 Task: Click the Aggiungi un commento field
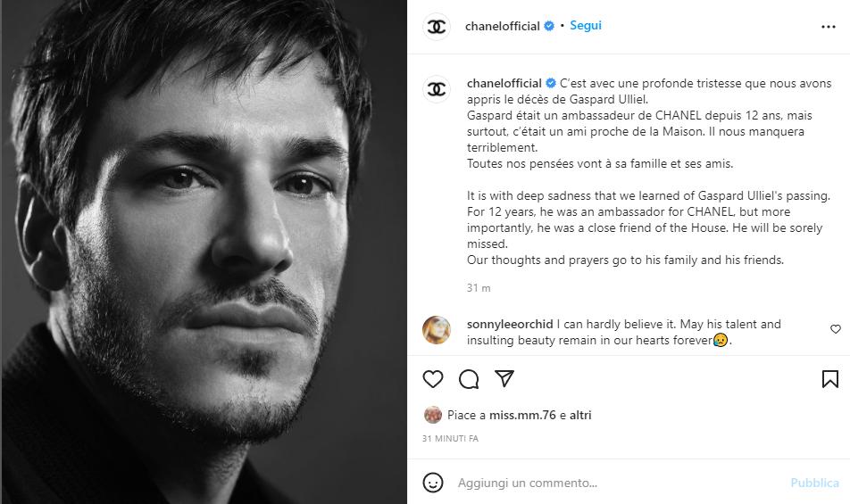coord(618,483)
